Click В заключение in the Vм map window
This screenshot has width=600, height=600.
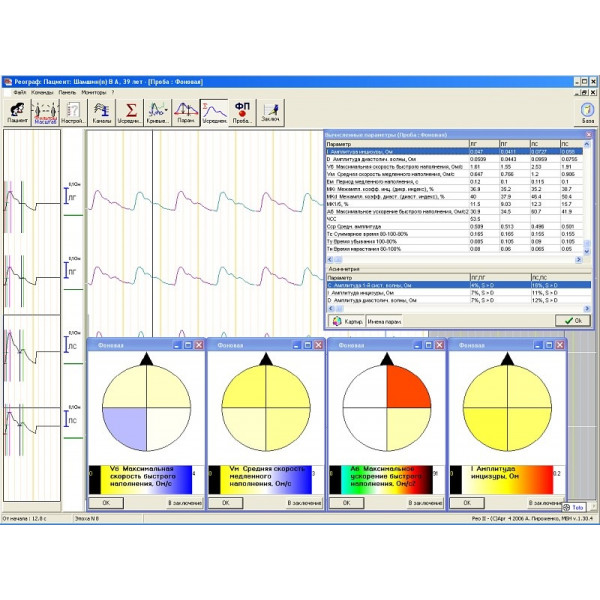304,503
